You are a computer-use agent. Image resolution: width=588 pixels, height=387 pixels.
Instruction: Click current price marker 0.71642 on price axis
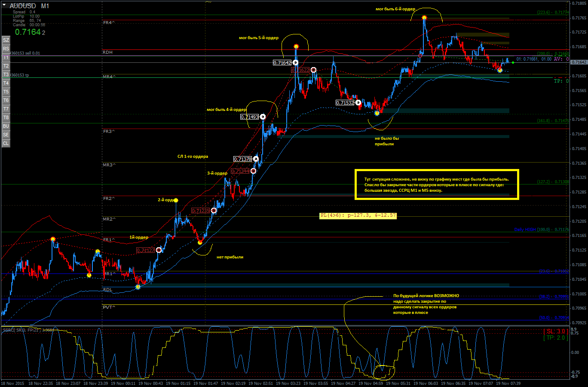pyautogui.click(x=579, y=62)
